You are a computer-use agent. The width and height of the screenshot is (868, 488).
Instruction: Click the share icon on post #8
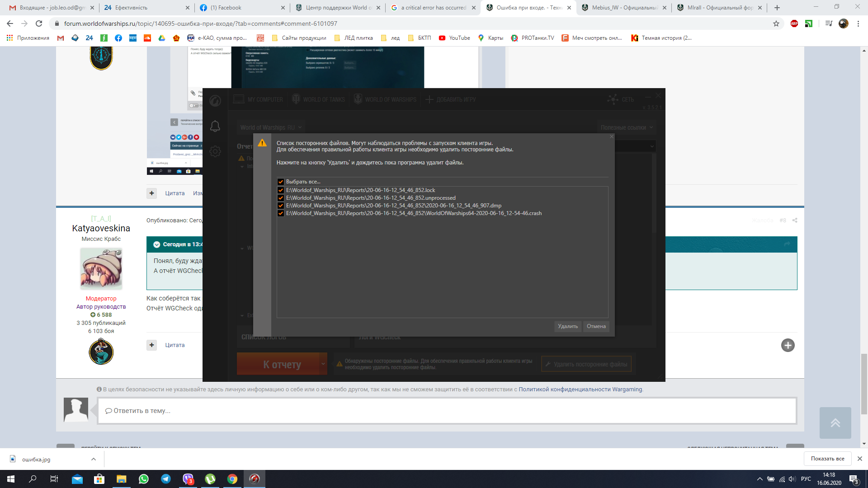point(795,221)
